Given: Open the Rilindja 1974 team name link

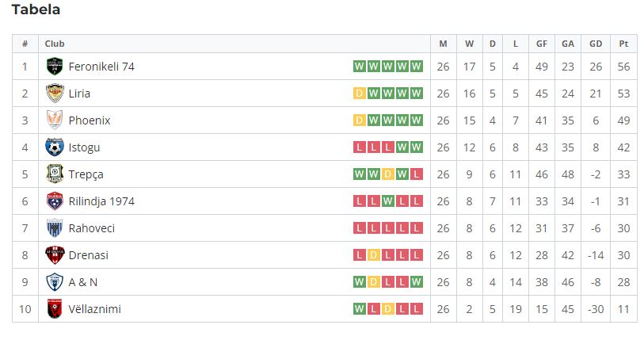Looking at the screenshot, I should (101, 201).
